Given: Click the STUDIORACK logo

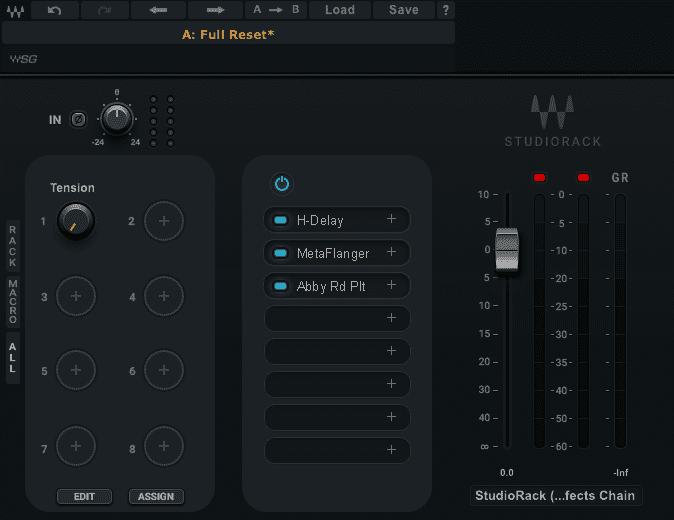Looking at the screenshot, I should pos(552,121).
